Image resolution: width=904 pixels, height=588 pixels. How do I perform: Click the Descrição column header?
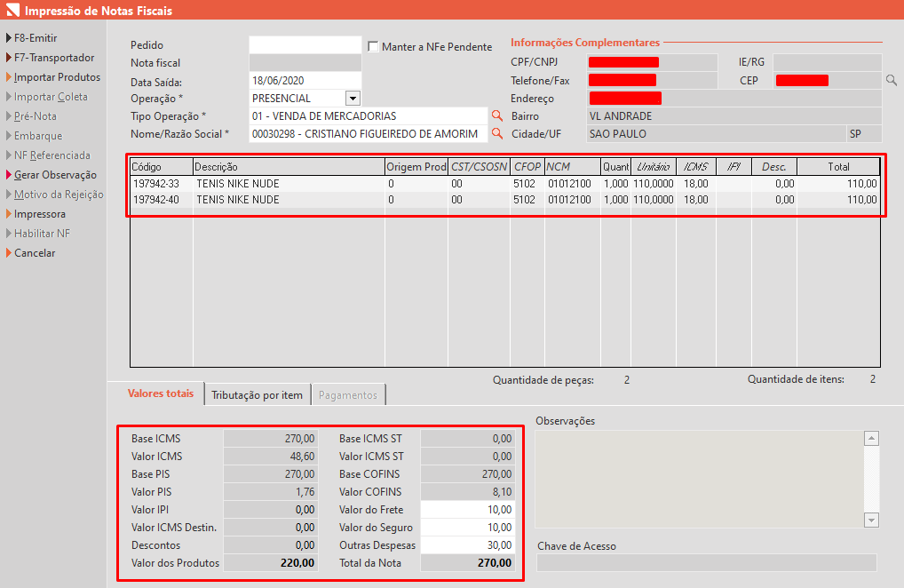pyautogui.click(x=289, y=167)
